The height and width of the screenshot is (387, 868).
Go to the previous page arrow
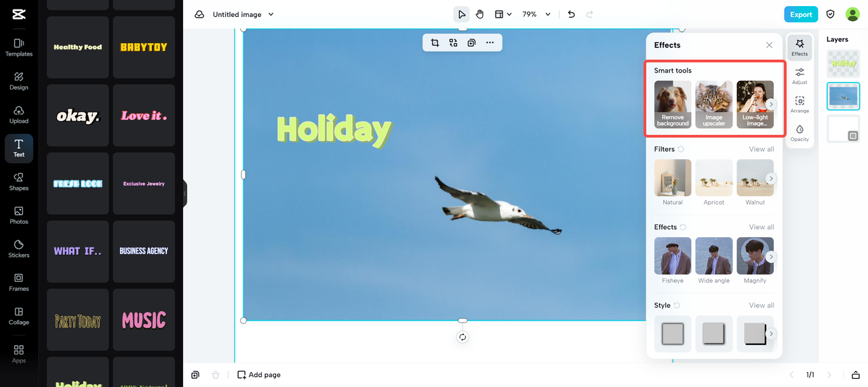pyautogui.click(x=791, y=375)
